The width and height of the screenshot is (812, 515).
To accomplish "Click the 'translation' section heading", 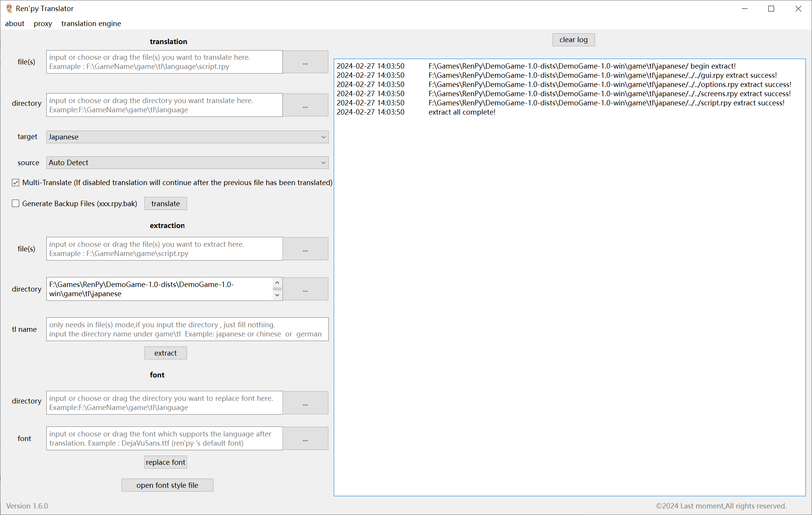I will coord(169,41).
